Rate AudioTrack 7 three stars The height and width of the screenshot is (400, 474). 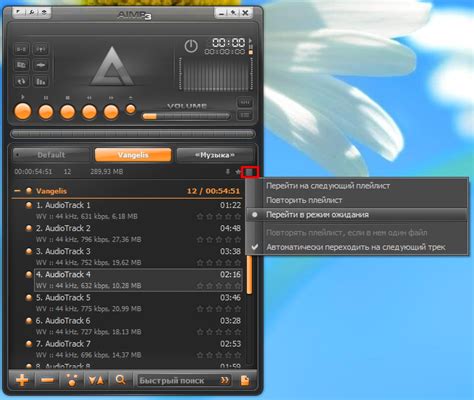(219, 355)
